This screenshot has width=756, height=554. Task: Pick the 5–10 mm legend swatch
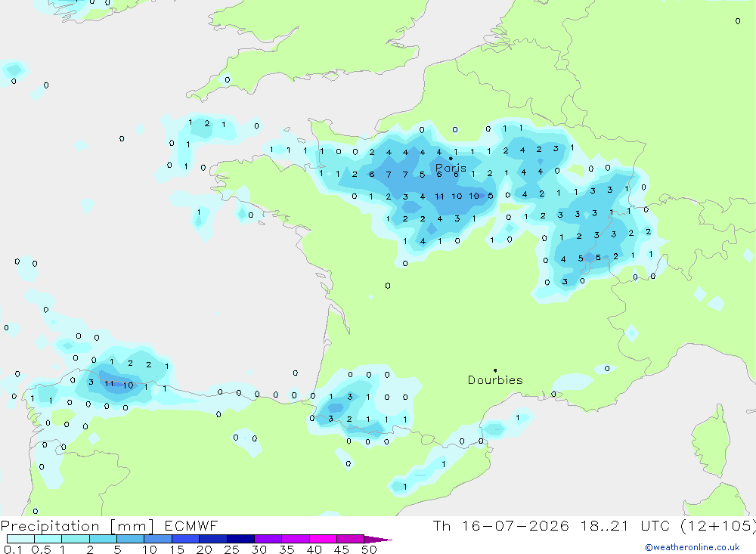(x=131, y=539)
